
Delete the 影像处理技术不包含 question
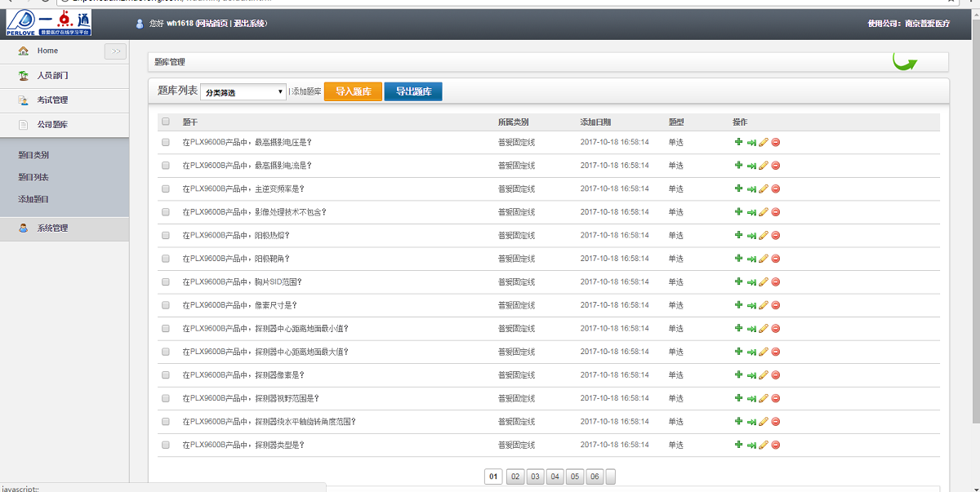coord(776,212)
